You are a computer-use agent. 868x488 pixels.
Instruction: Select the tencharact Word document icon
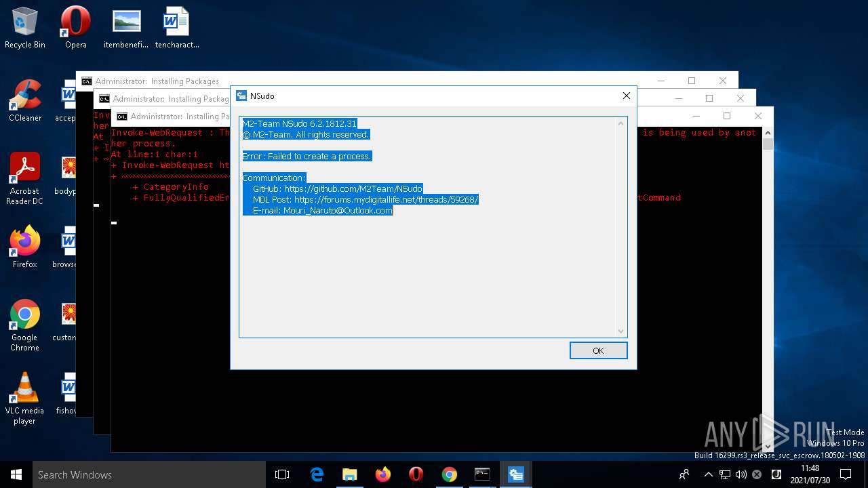[x=177, y=28]
